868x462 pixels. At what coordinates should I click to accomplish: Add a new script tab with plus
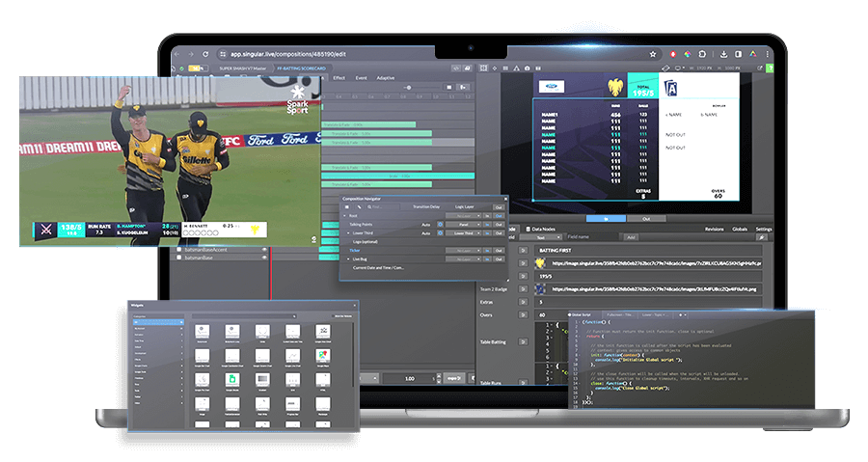click(680, 314)
